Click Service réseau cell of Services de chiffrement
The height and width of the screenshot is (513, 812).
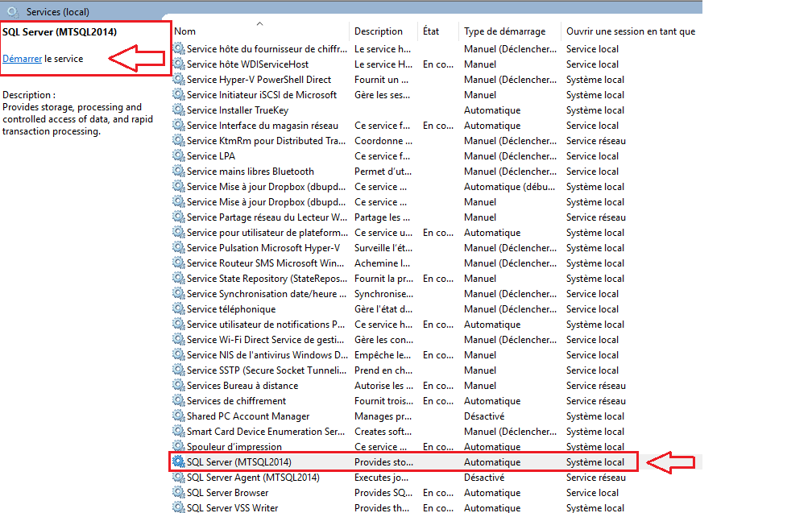(x=595, y=401)
